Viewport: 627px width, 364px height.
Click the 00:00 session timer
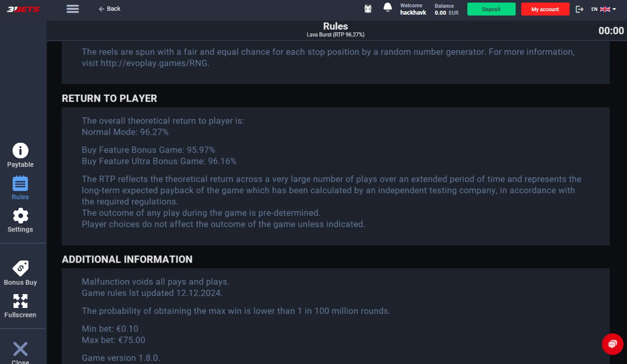pos(611,31)
